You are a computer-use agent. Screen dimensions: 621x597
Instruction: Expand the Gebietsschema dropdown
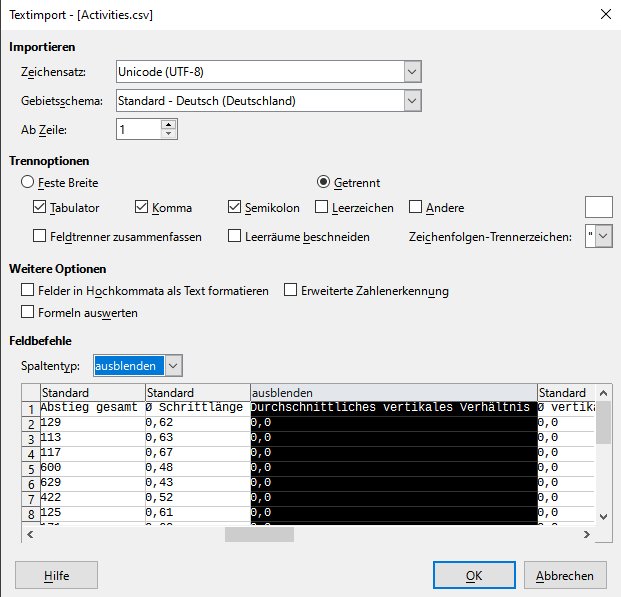click(x=412, y=100)
